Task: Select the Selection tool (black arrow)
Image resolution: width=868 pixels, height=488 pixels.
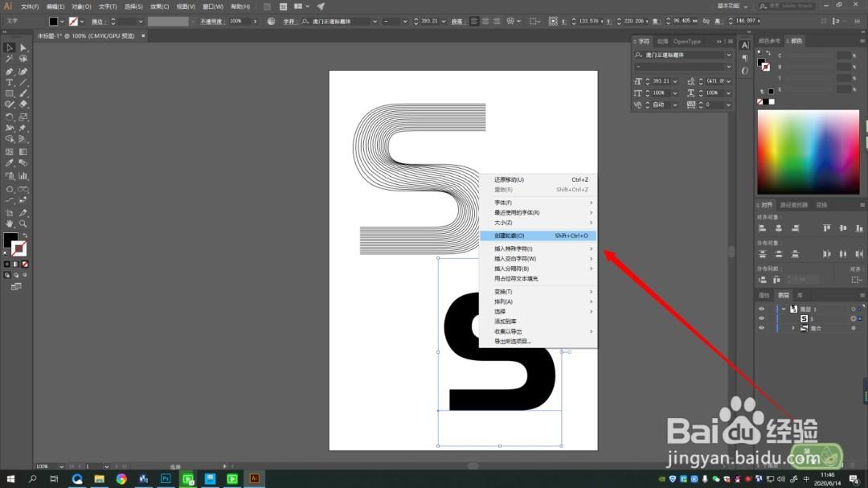Action: pyautogui.click(x=10, y=48)
